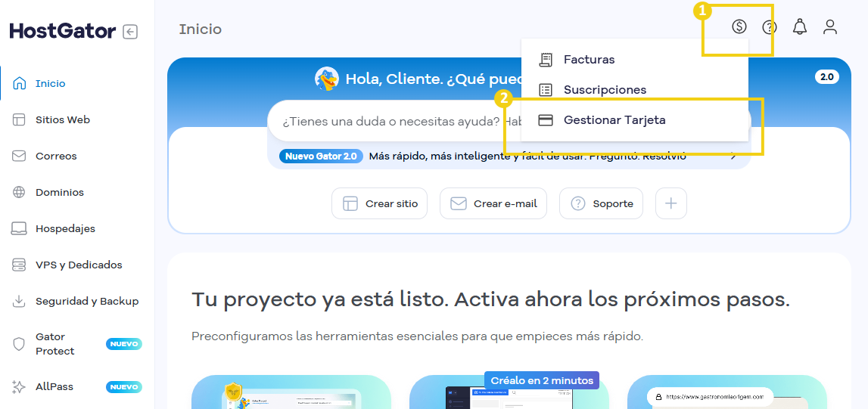Click the help search input field

509,121
